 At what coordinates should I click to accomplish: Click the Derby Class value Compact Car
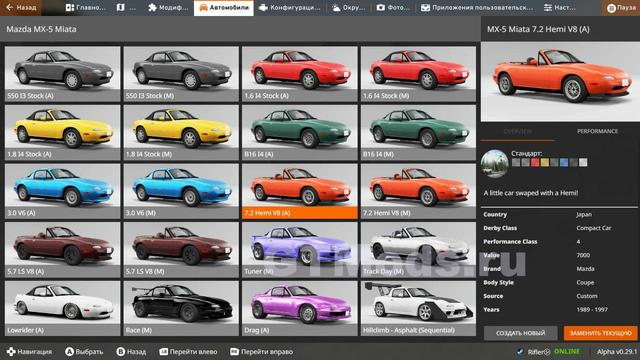(x=593, y=228)
